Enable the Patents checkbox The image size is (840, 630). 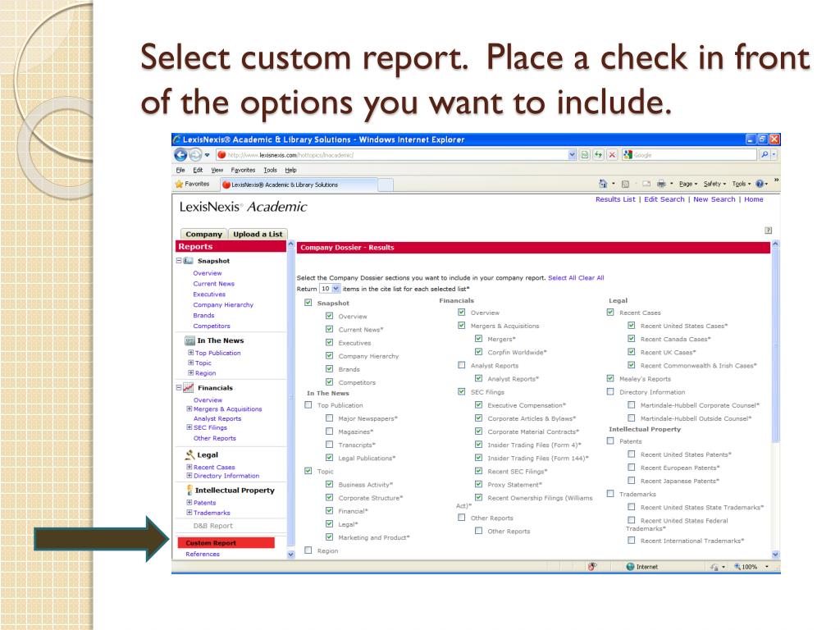click(610, 441)
